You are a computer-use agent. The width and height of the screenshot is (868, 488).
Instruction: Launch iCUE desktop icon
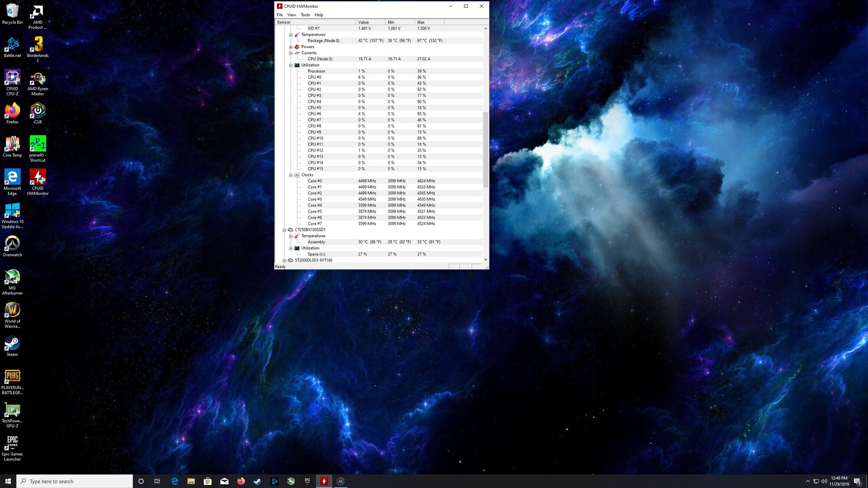(x=38, y=111)
